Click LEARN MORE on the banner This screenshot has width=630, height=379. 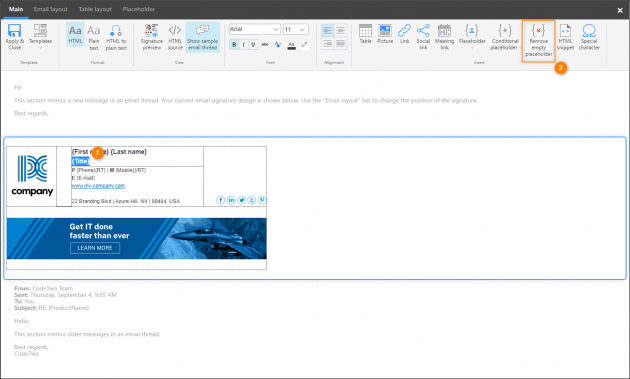[95, 248]
